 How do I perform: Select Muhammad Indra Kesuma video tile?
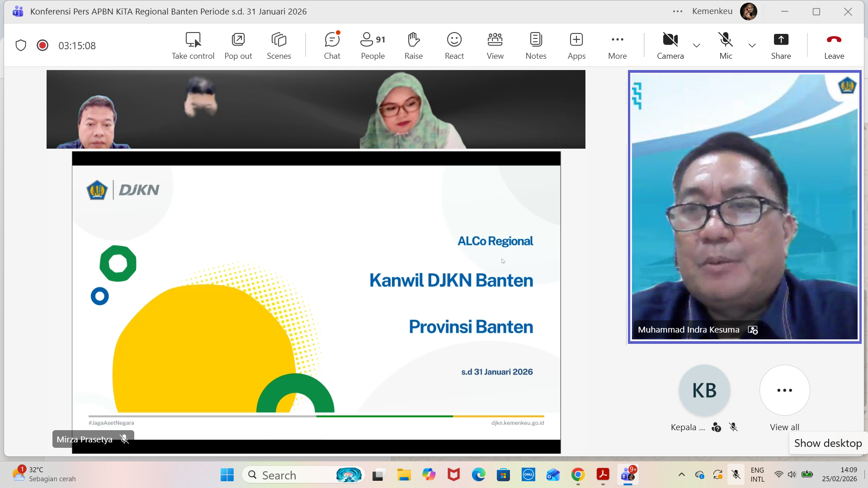(x=744, y=207)
